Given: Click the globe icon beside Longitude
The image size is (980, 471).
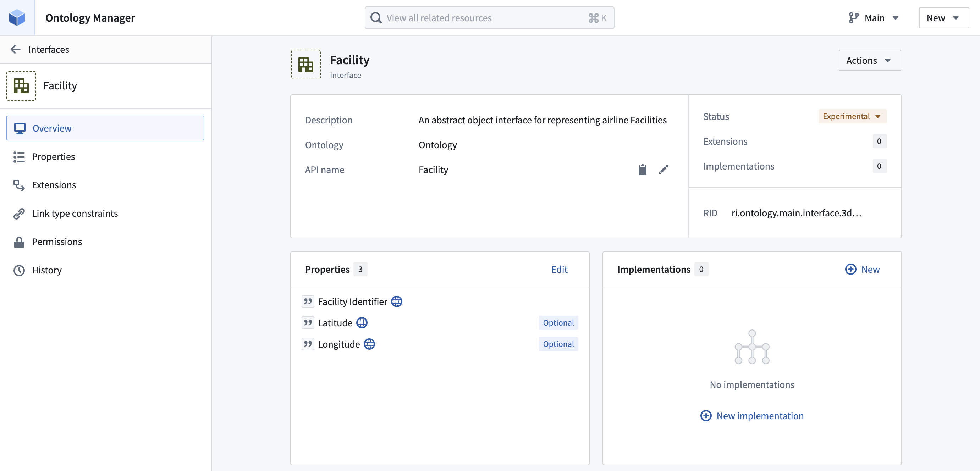Looking at the screenshot, I should pos(369,344).
